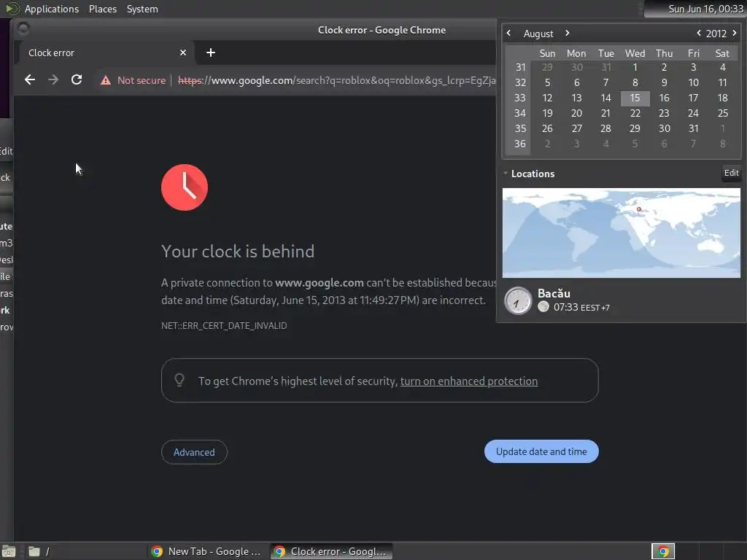Select August 6 in the calendar

pyautogui.click(x=576, y=83)
